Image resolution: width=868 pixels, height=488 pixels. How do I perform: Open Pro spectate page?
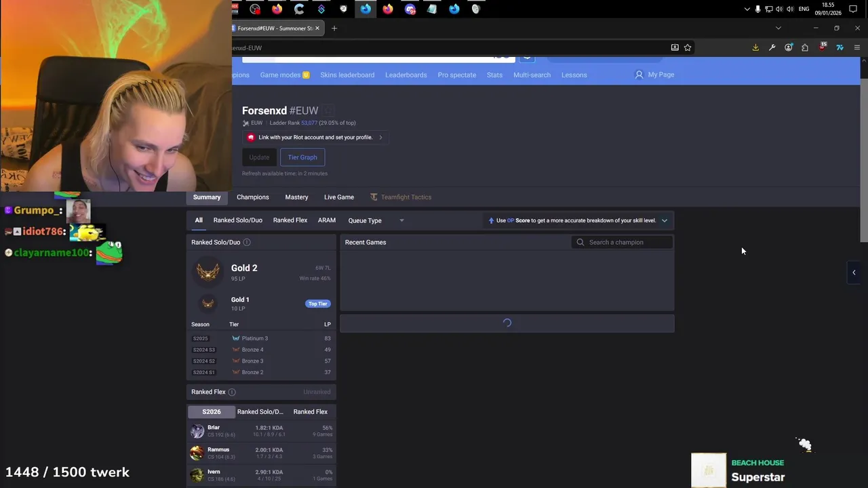point(457,75)
